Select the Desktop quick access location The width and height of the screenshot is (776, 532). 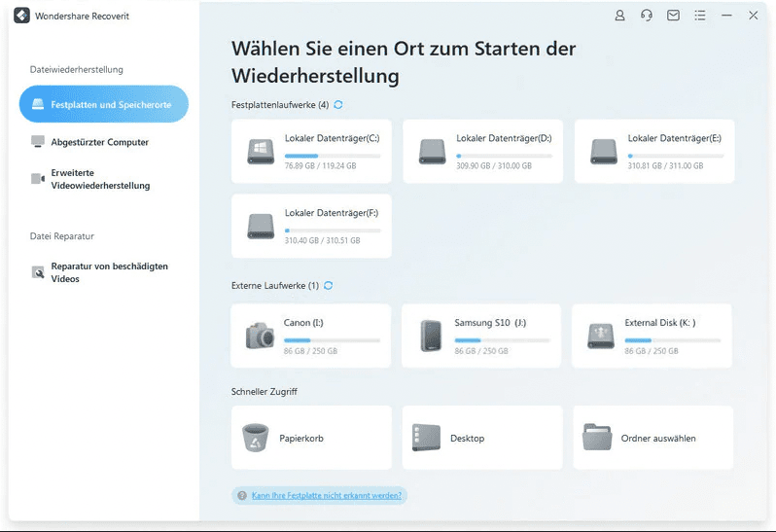pos(481,438)
